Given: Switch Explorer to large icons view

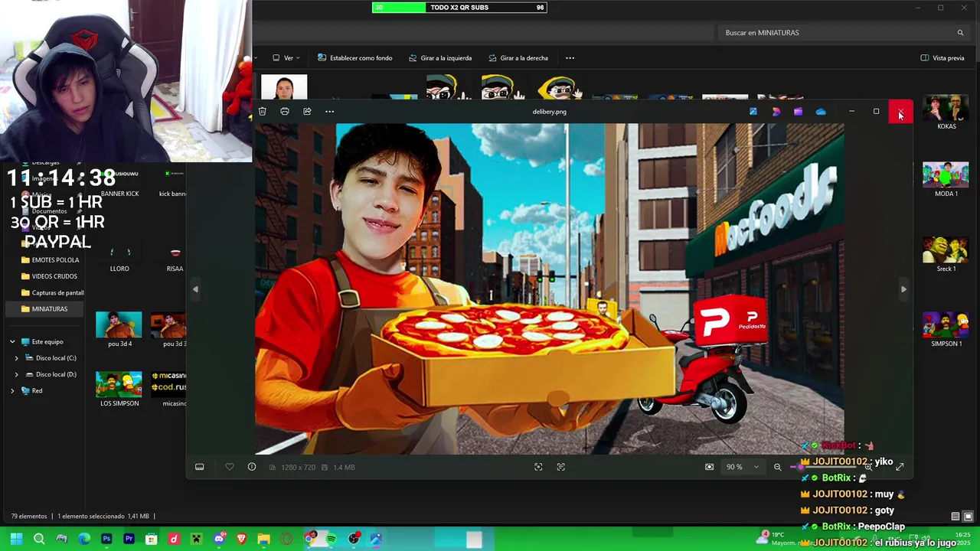Looking at the screenshot, I should pos(968,517).
